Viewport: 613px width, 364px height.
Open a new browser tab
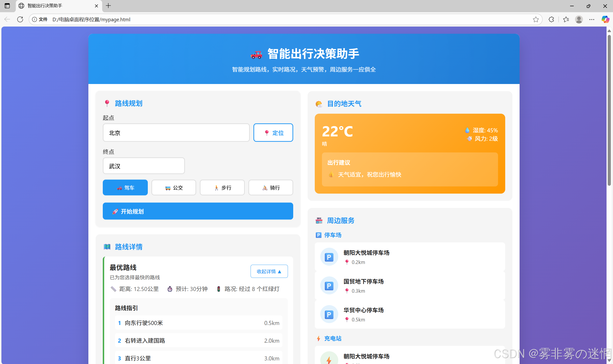(x=108, y=6)
